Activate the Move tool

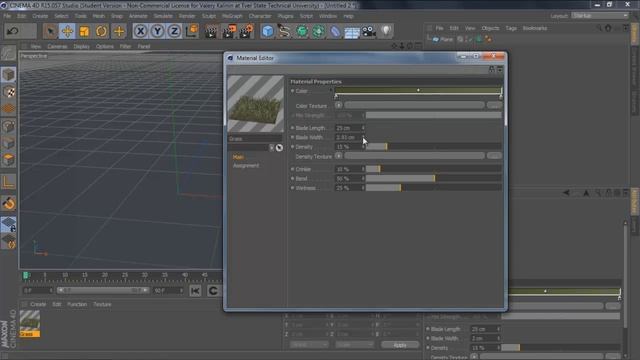pyautogui.click(x=67, y=31)
